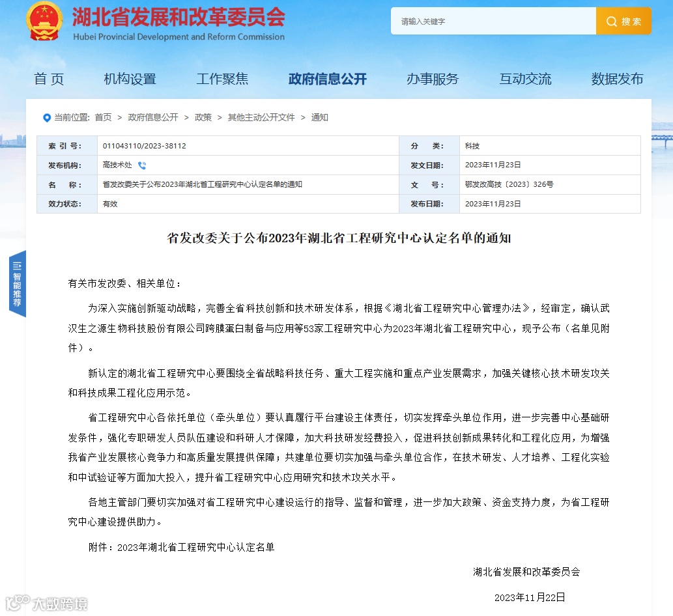The height and width of the screenshot is (616, 673).
Task: Click attachment line 附件：2023年湖北省工程研究中心认定名单
Action: click(x=181, y=548)
